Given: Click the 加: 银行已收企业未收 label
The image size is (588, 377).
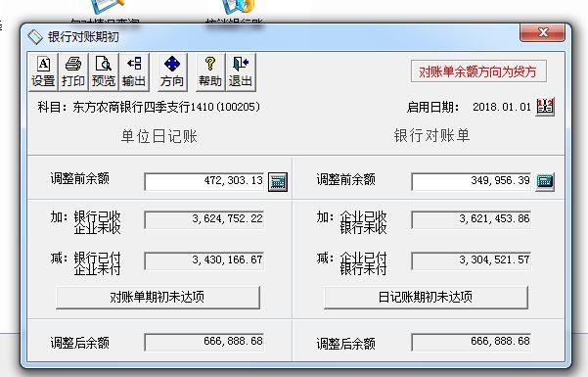Looking at the screenshot, I should coord(85,222).
